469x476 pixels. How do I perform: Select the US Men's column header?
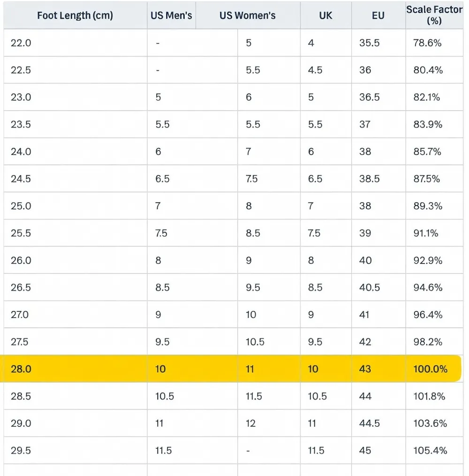point(172,15)
